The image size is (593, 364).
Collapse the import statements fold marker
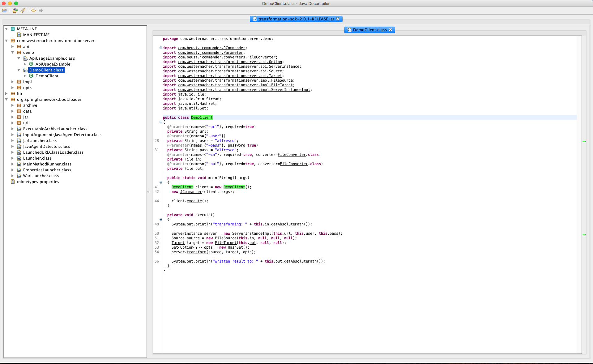(161, 48)
